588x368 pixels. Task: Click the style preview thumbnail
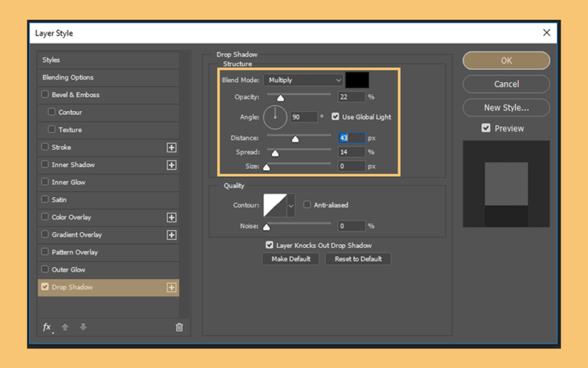(x=506, y=184)
